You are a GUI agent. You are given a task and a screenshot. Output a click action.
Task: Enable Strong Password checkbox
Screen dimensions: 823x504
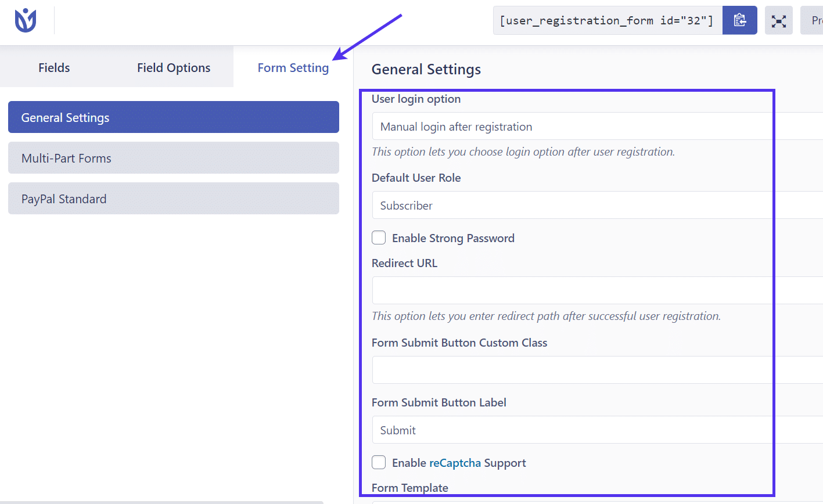pyautogui.click(x=378, y=237)
